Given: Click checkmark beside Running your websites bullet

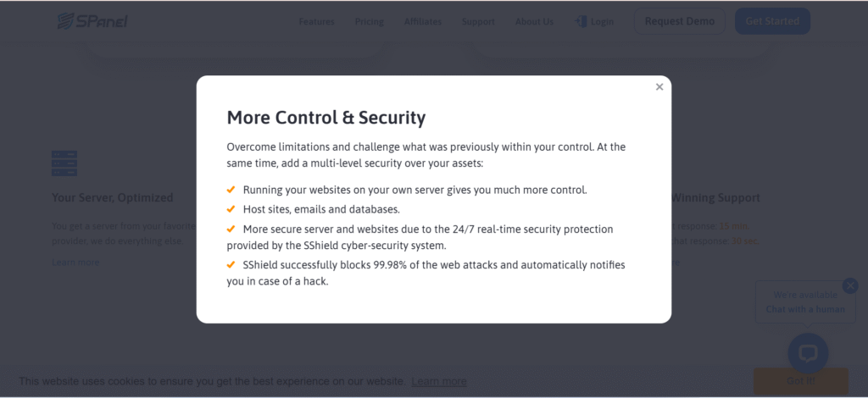Looking at the screenshot, I should click(231, 190).
